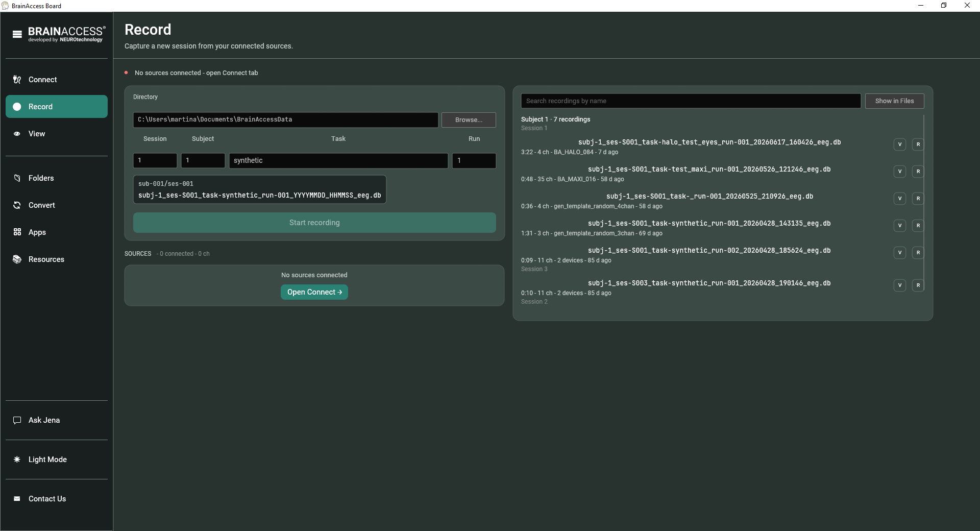The height and width of the screenshot is (531, 980).
Task: Click V button for the ses-S003 recording
Action: (900, 285)
